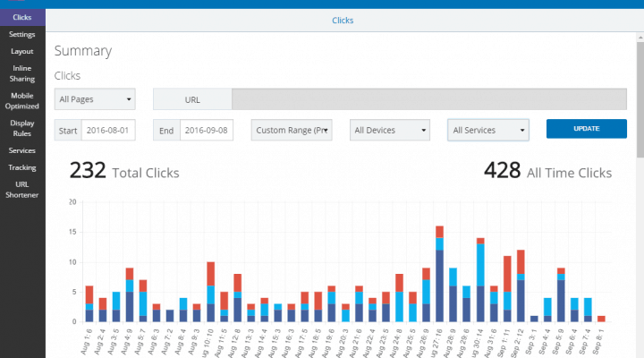Select Mobile Optimized in the sidebar
Viewport: 644px width, 358px height.
coord(22,99)
